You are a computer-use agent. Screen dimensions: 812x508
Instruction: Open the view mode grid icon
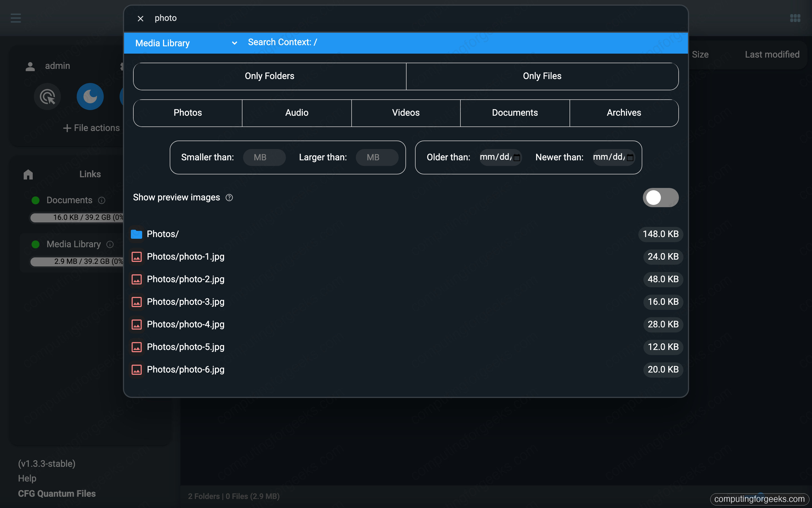(795, 18)
